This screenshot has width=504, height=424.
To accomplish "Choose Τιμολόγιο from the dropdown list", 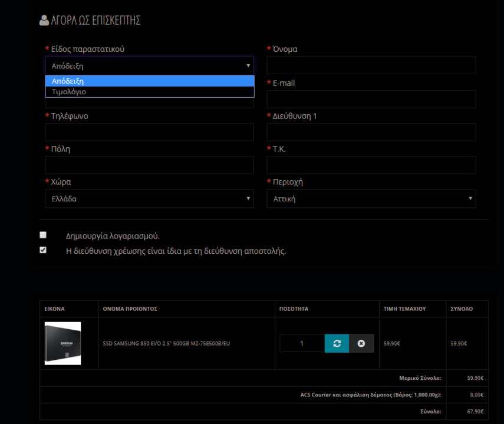I will (x=149, y=92).
